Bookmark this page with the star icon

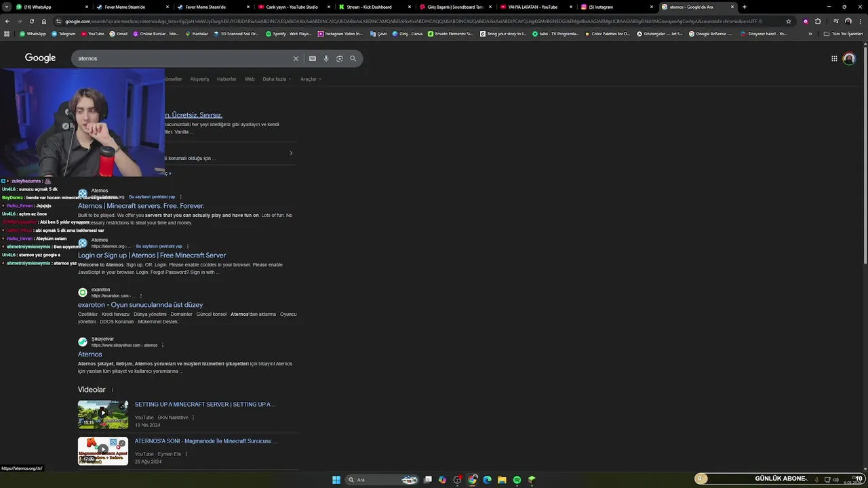(789, 21)
